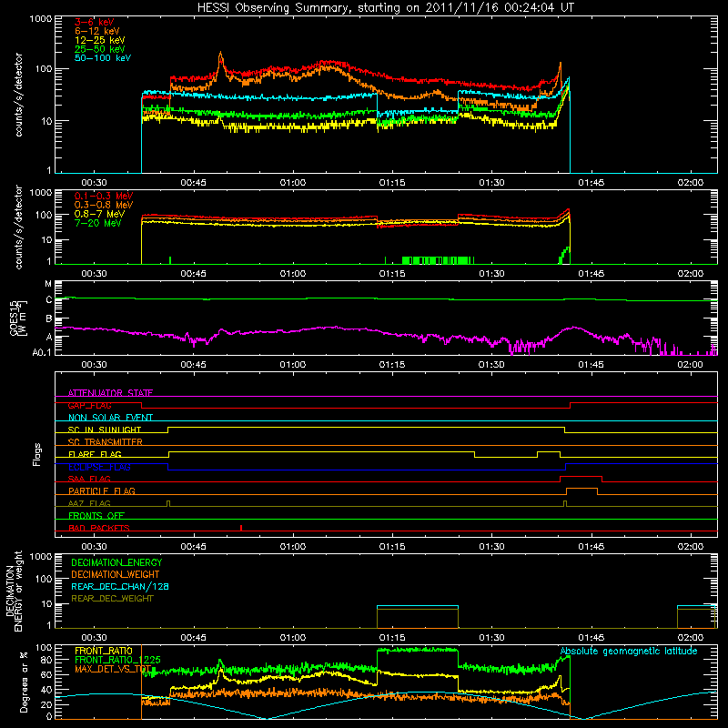Click the cyan decimation block near 01:15
The width and height of the screenshot is (728, 728).
pyautogui.click(x=418, y=606)
